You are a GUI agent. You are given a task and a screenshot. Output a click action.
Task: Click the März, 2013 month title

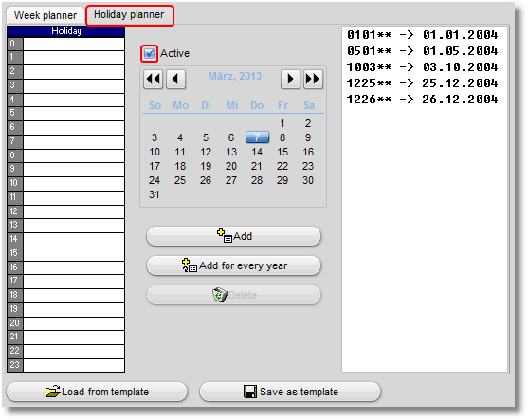(235, 76)
